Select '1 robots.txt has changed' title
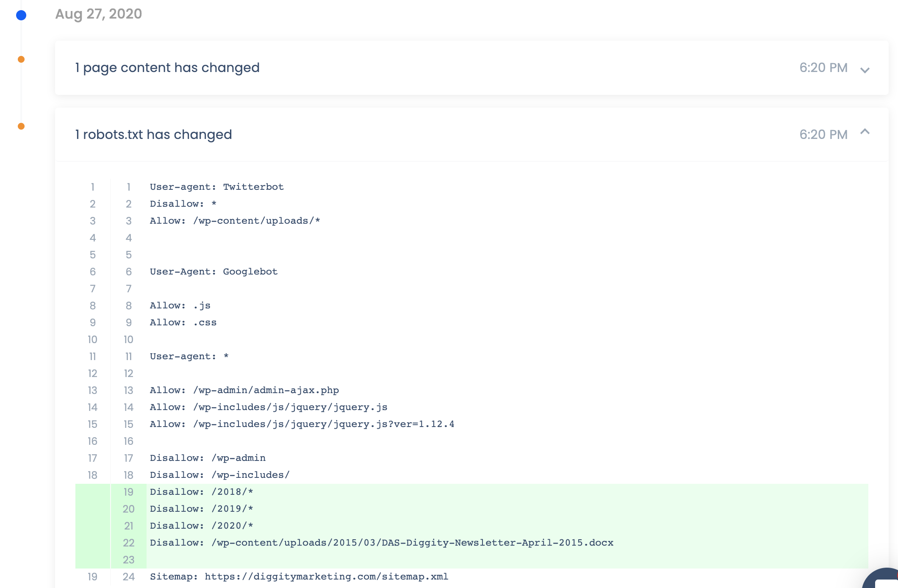Screen dimensions: 898x588 click(x=153, y=135)
